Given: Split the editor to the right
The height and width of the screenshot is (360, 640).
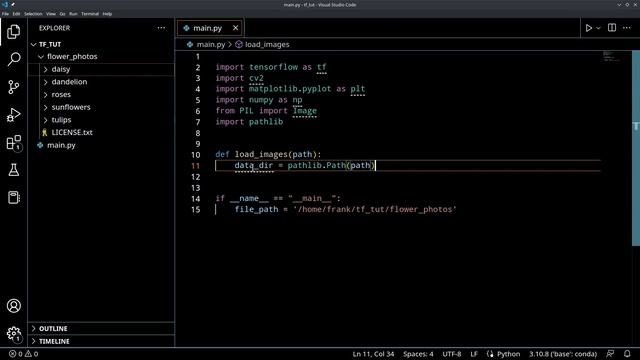Looking at the screenshot, I should tap(612, 28).
